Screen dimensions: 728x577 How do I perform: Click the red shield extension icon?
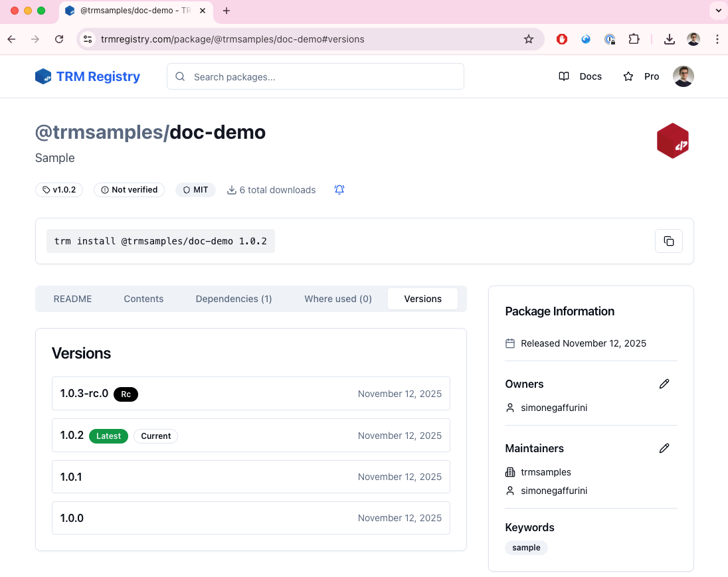point(562,39)
